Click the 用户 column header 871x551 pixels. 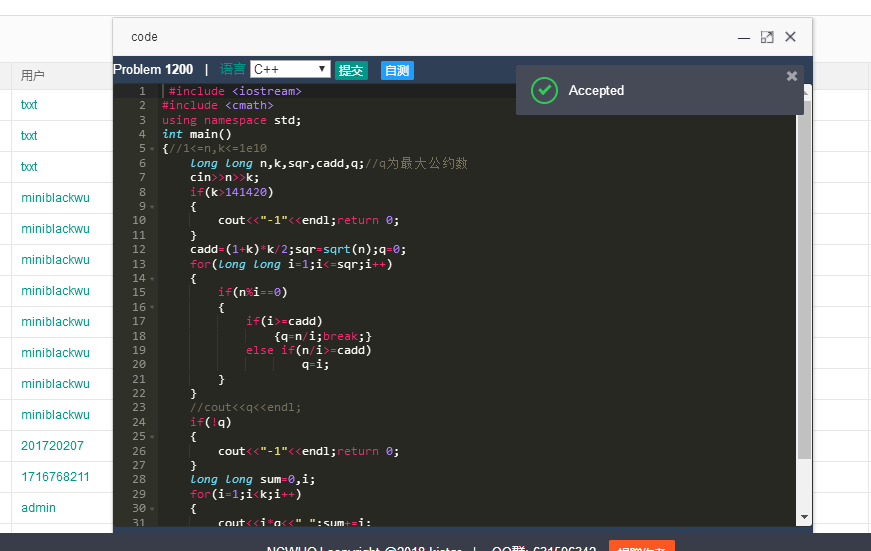click(x=33, y=76)
